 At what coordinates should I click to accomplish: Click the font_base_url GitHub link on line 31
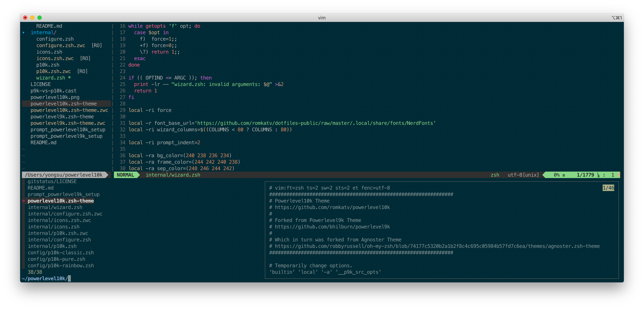click(315, 123)
